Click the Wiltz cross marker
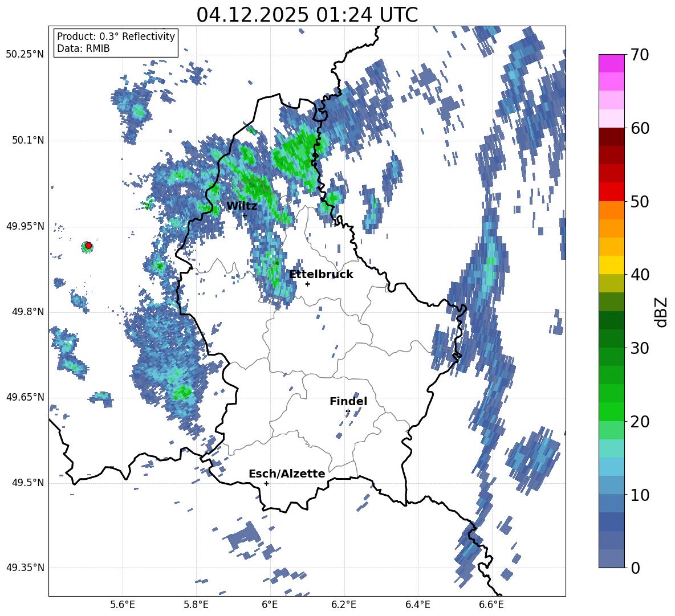 [245, 215]
